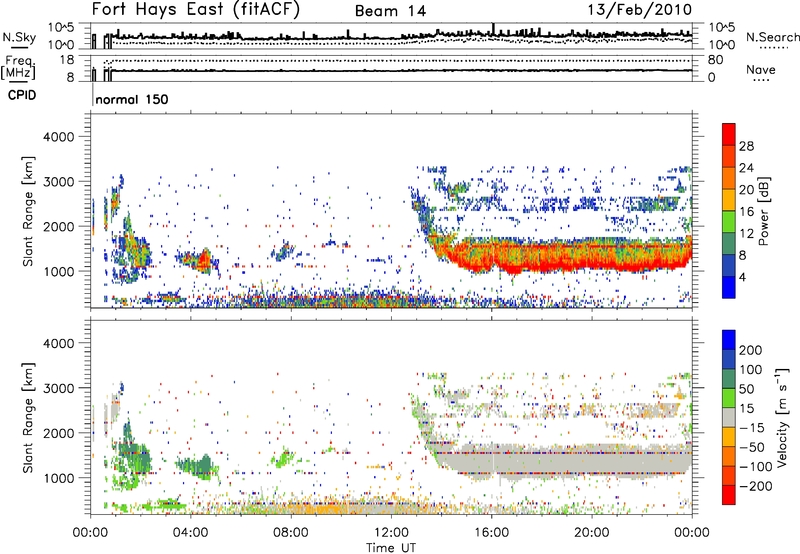
Task: Click the "16" label on power colorbar
Action: (x=746, y=212)
